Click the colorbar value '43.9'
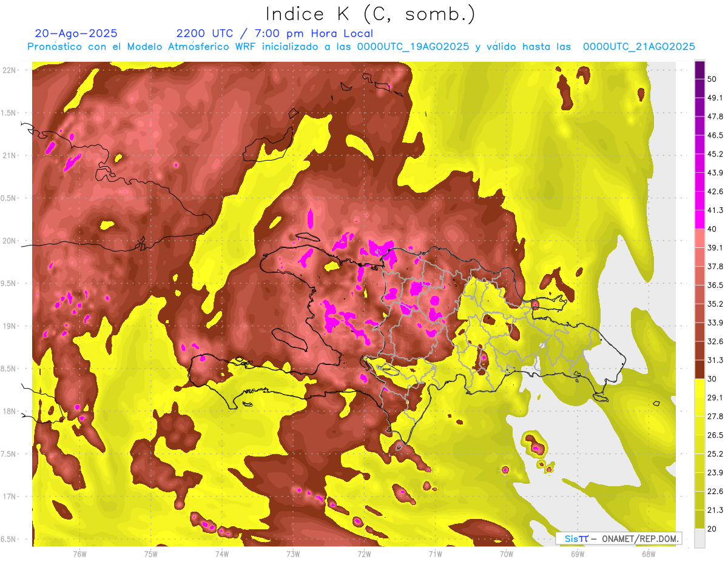Viewport: 728px width, 562px height. [715, 173]
